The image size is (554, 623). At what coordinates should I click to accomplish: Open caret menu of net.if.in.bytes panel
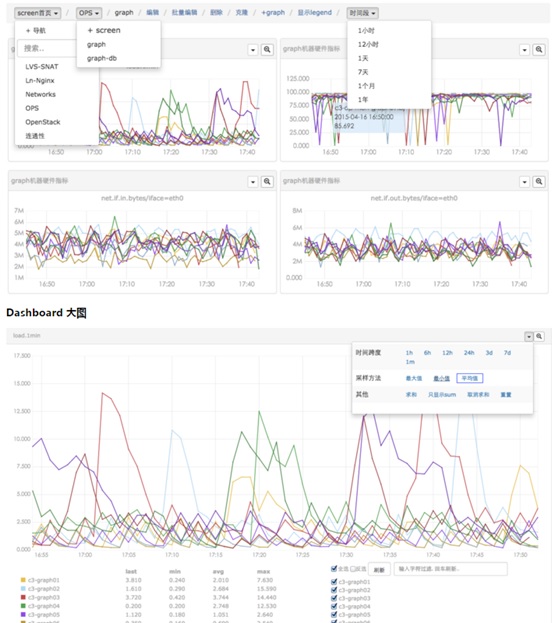coord(253,182)
